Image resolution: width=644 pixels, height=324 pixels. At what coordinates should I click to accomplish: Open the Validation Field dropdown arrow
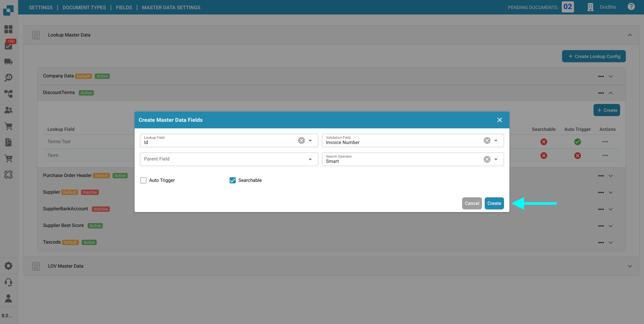point(496,141)
